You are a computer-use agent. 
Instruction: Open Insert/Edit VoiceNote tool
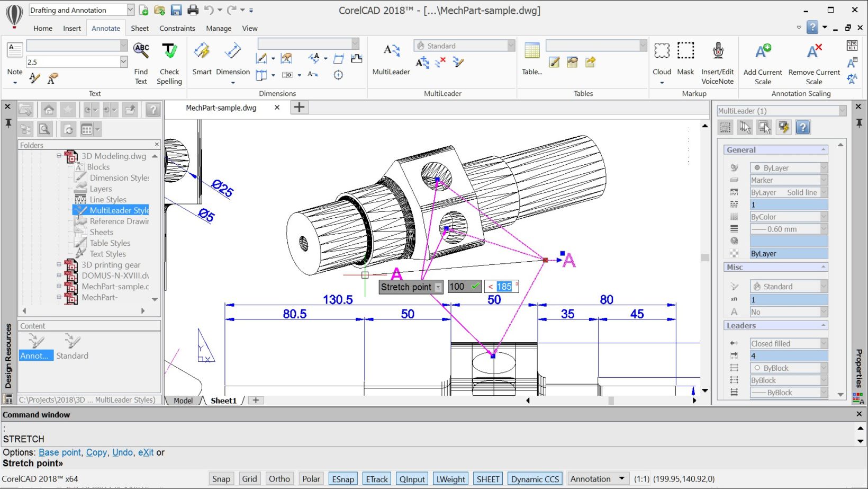click(717, 51)
